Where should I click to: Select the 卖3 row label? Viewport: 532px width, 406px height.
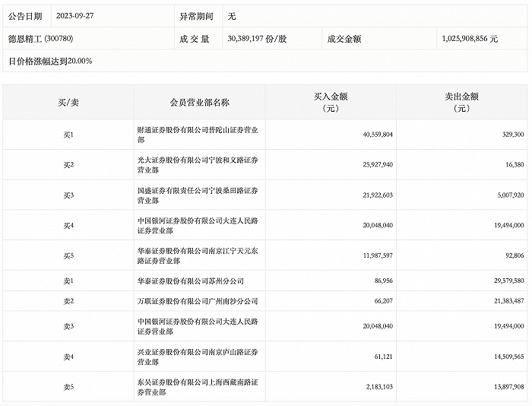[x=68, y=327]
